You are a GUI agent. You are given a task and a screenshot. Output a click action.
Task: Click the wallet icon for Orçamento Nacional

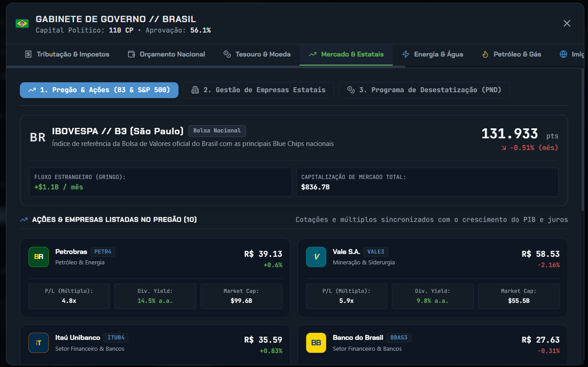click(132, 54)
